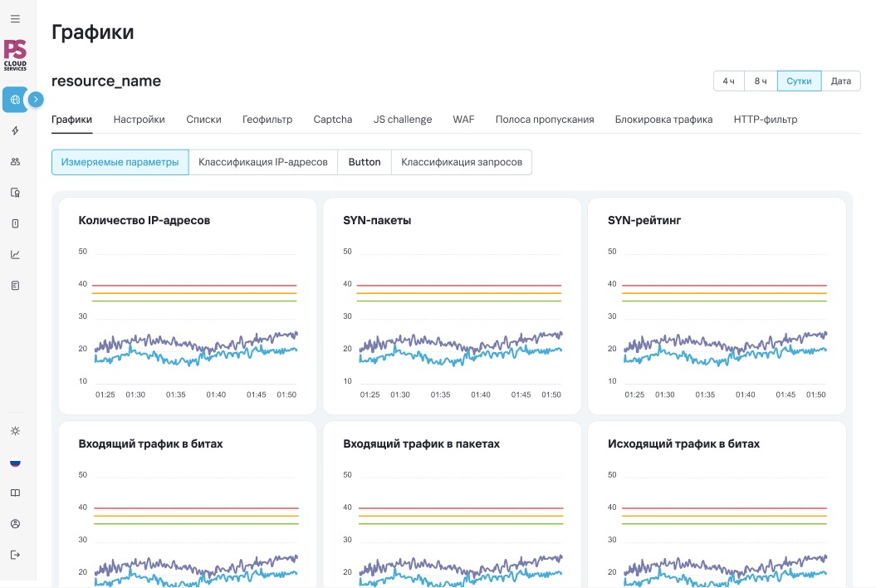This screenshot has height=588, width=876.
Task: Set time range to 4 ч
Action: 728,81
